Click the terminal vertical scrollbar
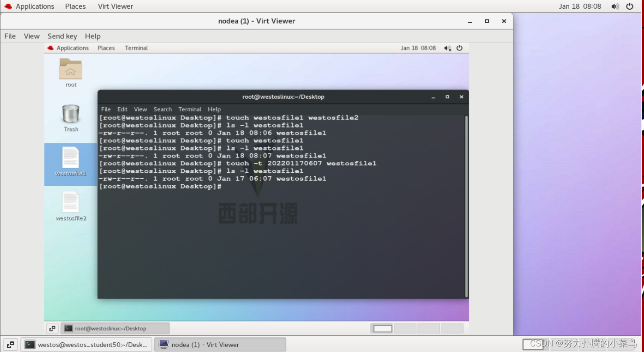The width and height of the screenshot is (644, 352). click(466, 206)
